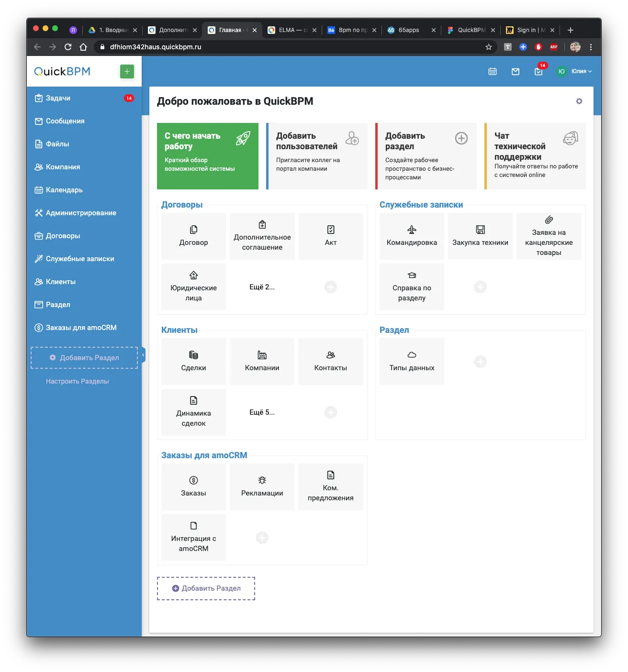Switch to the 65apps browser tab
Image resolution: width=628 pixels, height=672 pixels.
(x=411, y=30)
